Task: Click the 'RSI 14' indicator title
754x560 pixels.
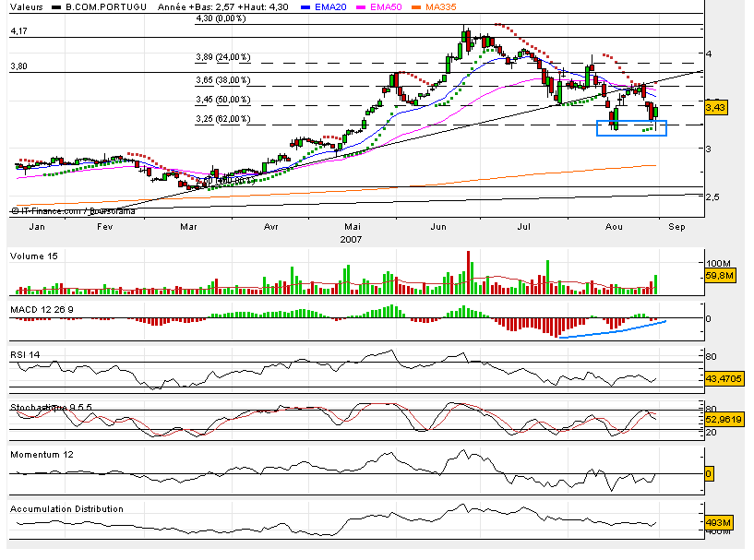Action: (25, 355)
